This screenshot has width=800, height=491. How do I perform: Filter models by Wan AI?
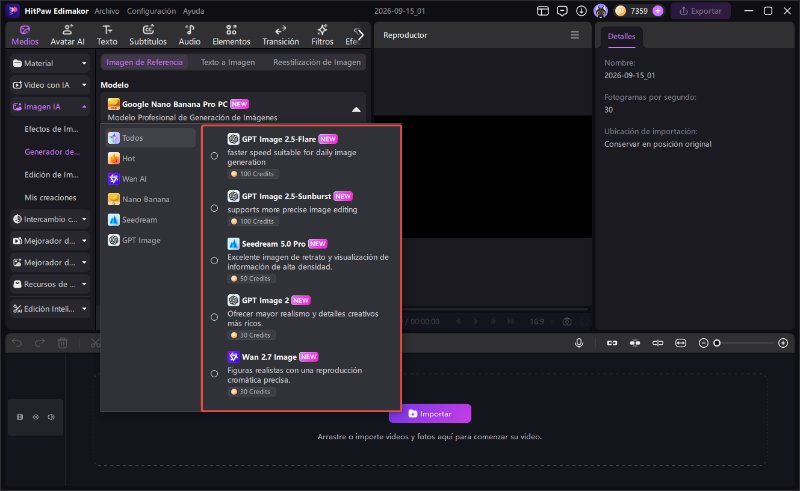pyautogui.click(x=150, y=179)
